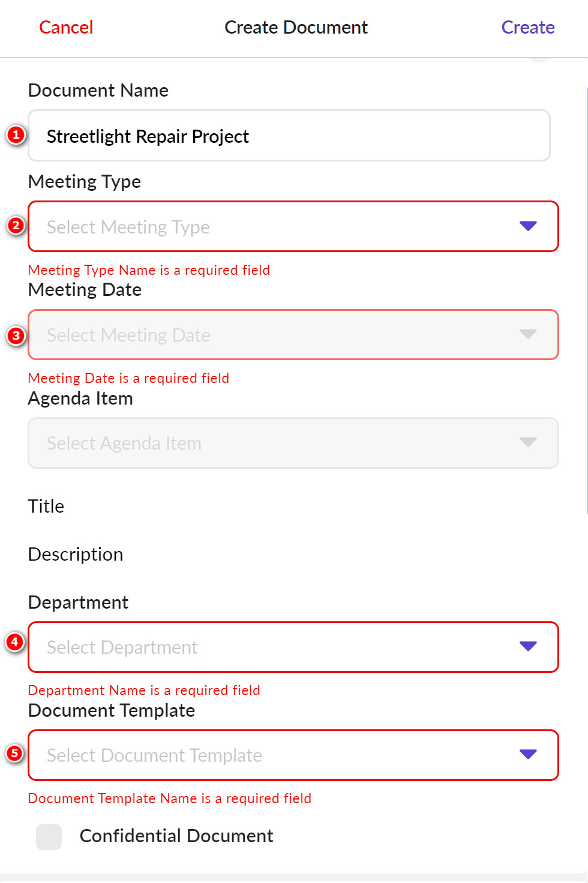Click the Confidential Document label text

click(x=176, y=836)
